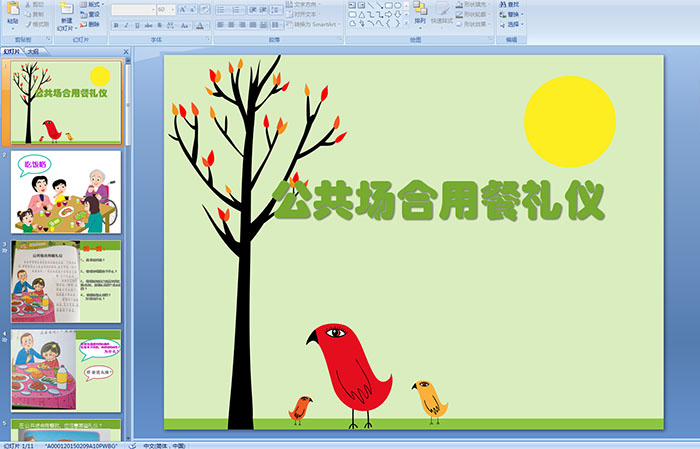This screenshot has width=700, height=449.
Task: Click the Replace (替换) button
Action: pyautogui.click(x=512, y=14)
